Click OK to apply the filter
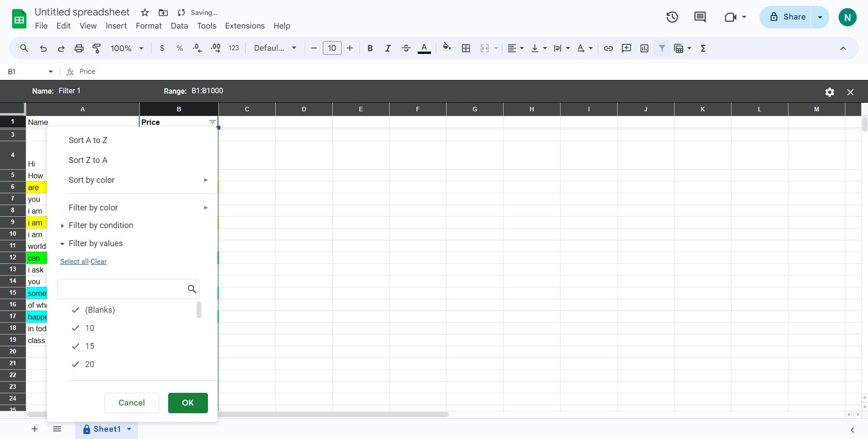The height and width of the screenshot is (439, 868). tap(187, 403)
